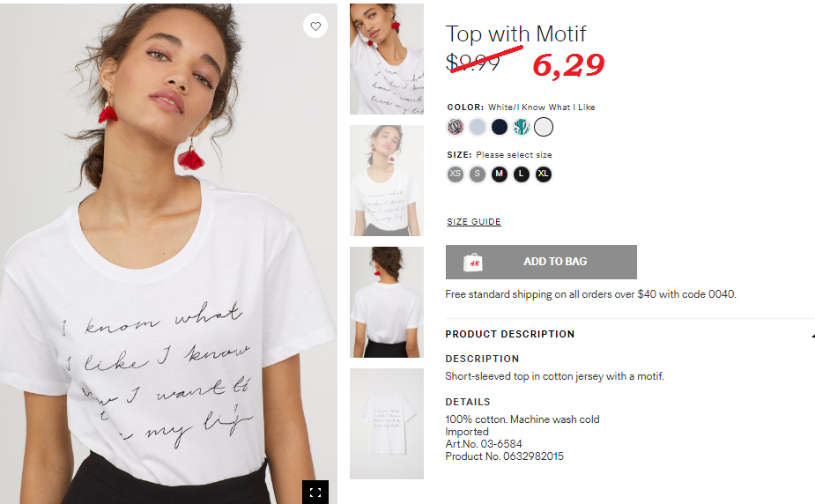The width and height of the screenshot is (815, 504).
Task: Open fullscreen view of main product image
Action: pyautogui.click(x=315, y=492)
